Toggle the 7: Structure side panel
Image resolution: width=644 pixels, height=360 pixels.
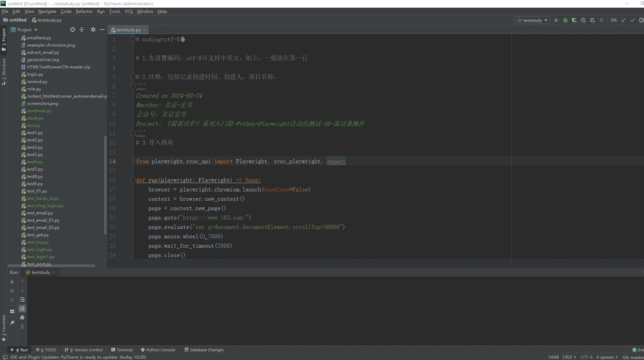pyautogui.click(x=4, y=72)
